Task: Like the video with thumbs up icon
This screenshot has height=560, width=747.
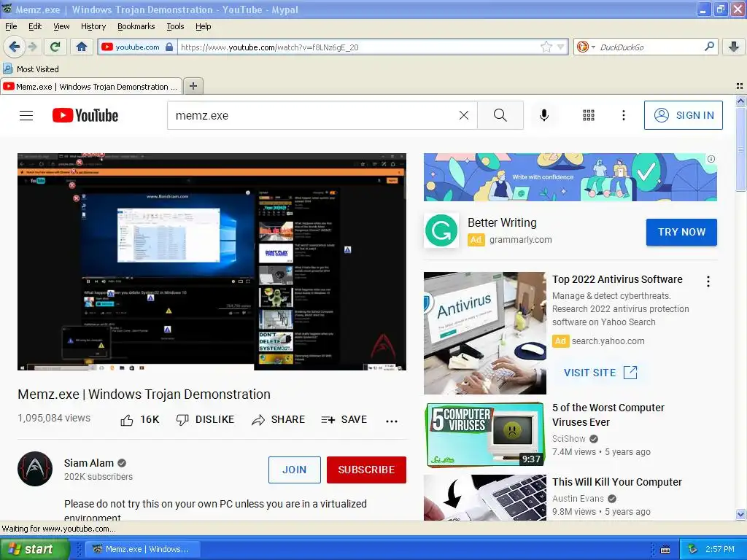Action: pos(127,420)
